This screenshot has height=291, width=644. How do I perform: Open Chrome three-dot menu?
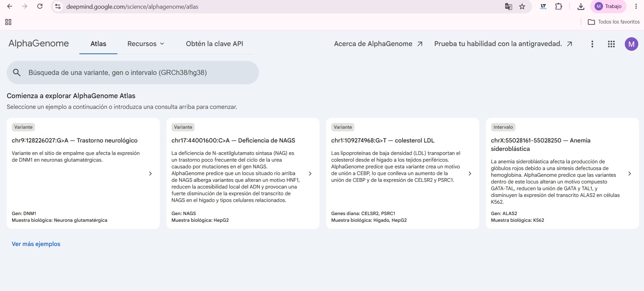pyautogui.click(x=636, y=6)
